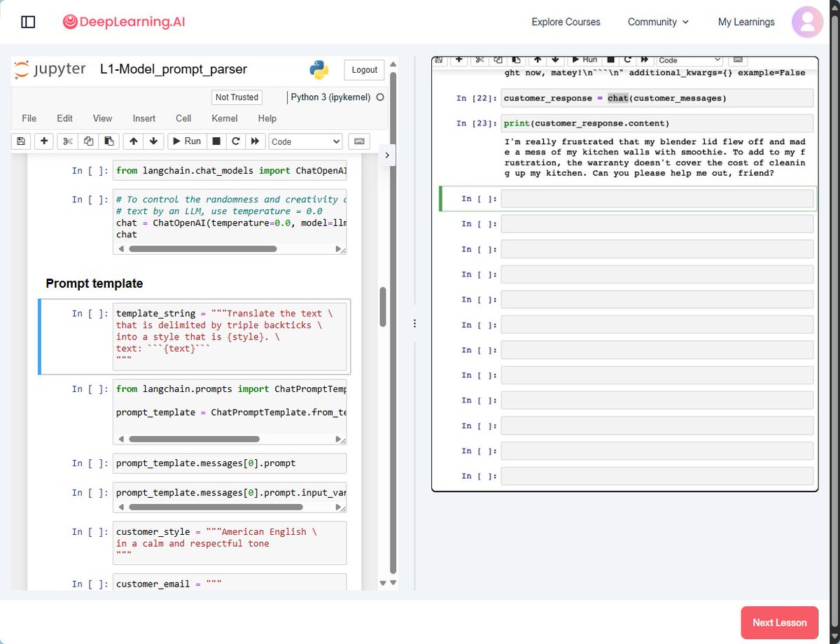Click the three-dot panel divider handle
840x644 pixels.
(x=414, y=323)
